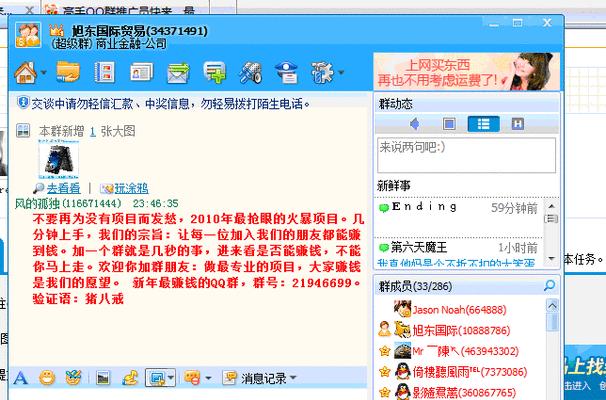Open the group album notebook icon
The width and height of the screenshot is (606, 400).
point(104,72)
